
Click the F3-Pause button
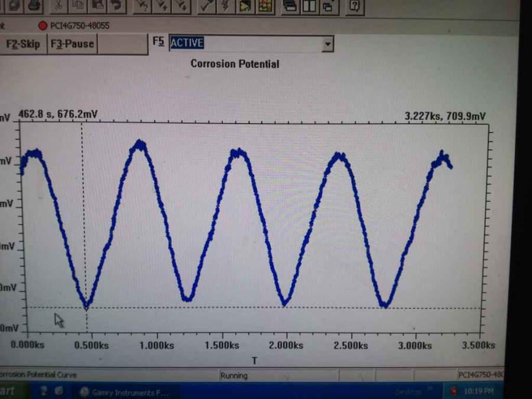[x=72, y=44]
